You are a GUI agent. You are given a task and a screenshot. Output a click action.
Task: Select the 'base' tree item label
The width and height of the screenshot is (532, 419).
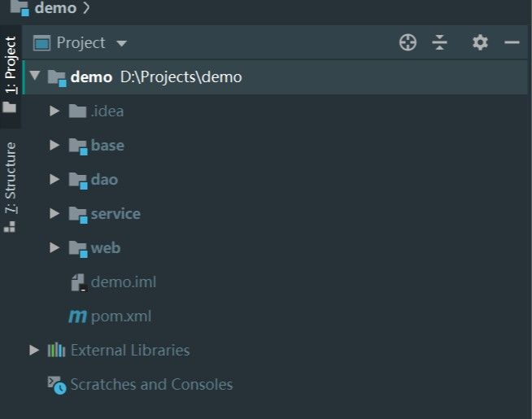(x=107, y=146)
